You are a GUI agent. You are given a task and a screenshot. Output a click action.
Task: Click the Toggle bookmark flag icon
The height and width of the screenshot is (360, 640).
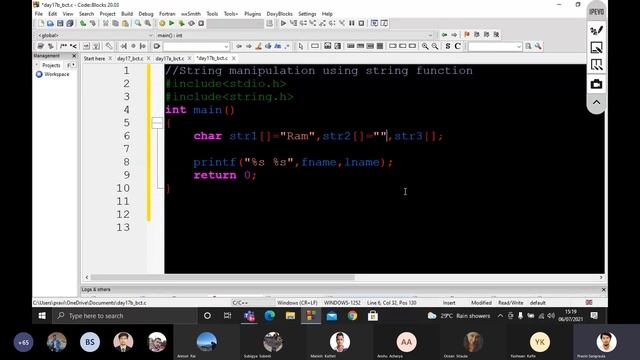[467, 35]
